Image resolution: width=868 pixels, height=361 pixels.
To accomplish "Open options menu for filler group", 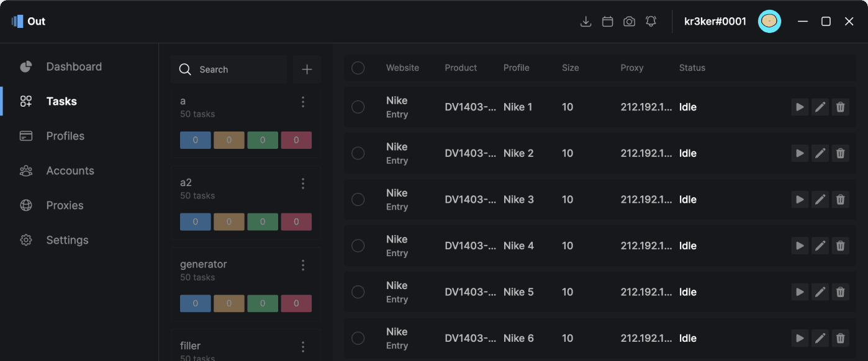I will coord(303,347).
